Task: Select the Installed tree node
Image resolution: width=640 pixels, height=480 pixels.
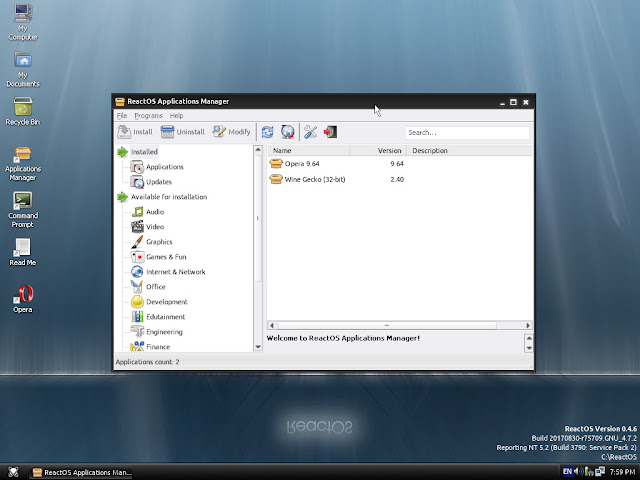Action: 144,152
